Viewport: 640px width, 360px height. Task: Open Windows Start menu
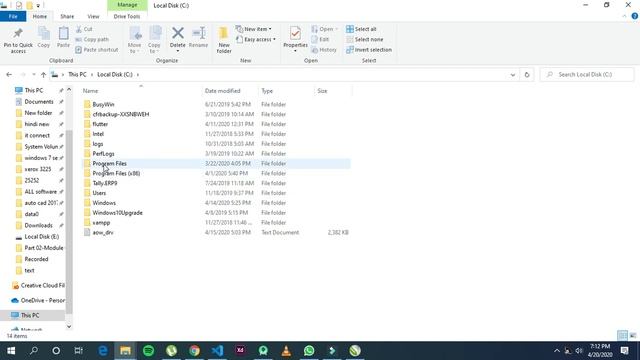point(11,351)
